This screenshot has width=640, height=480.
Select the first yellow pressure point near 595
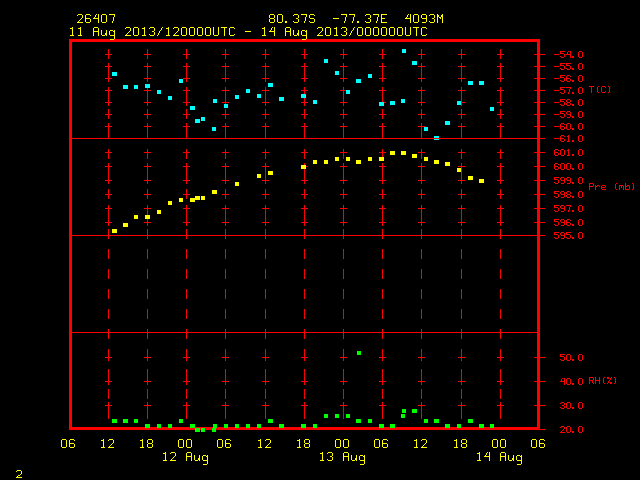114,231
